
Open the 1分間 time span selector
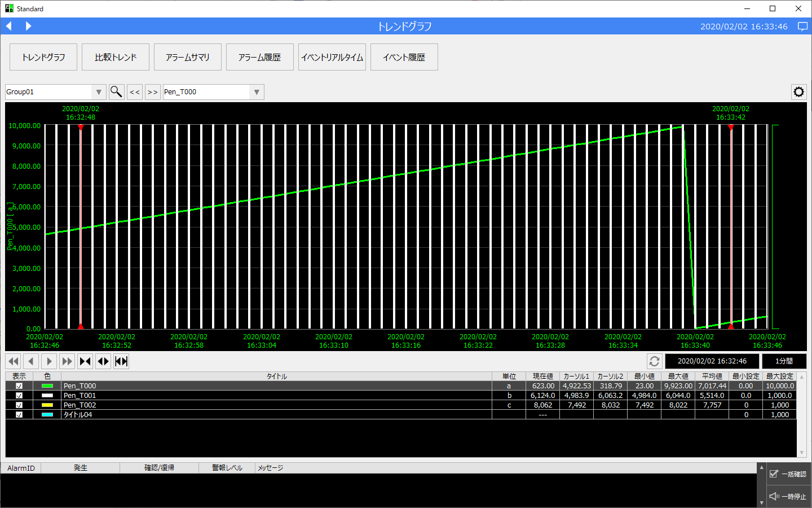(x=784, y=361)
